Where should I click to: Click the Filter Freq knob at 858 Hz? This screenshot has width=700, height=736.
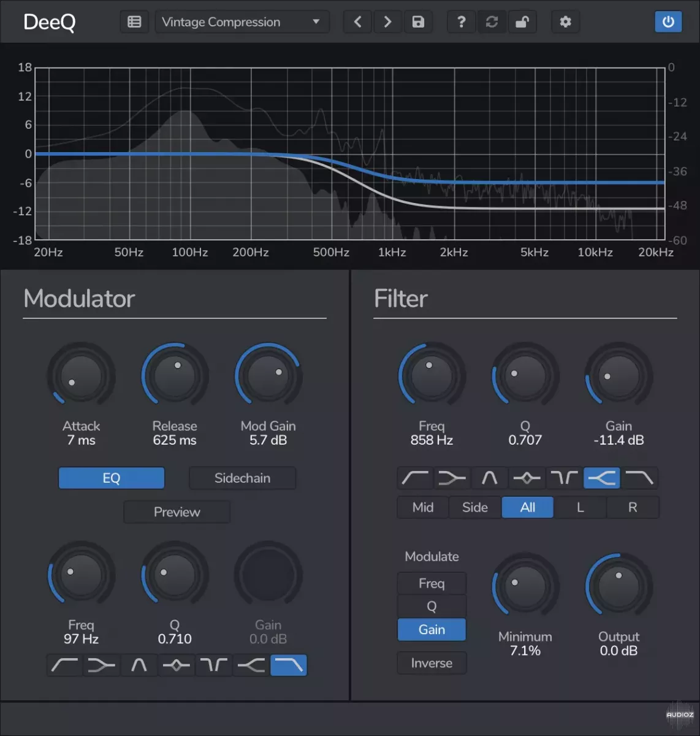(432, 375)
